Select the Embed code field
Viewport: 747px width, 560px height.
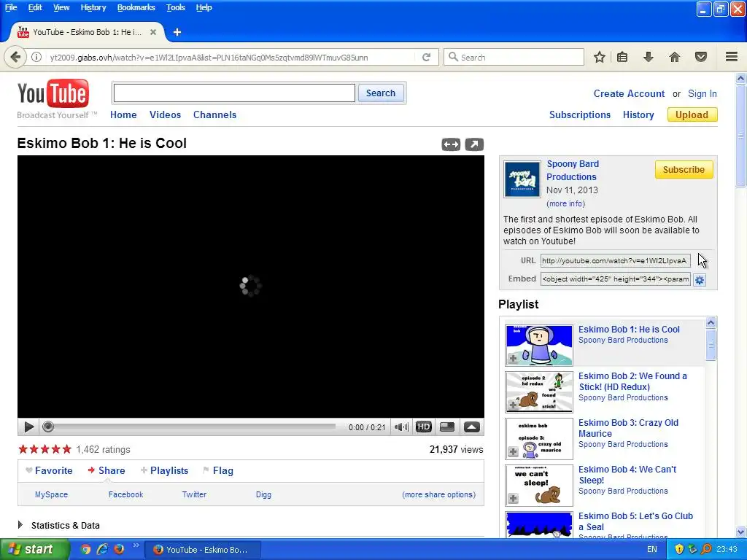[x=615, y=279]
